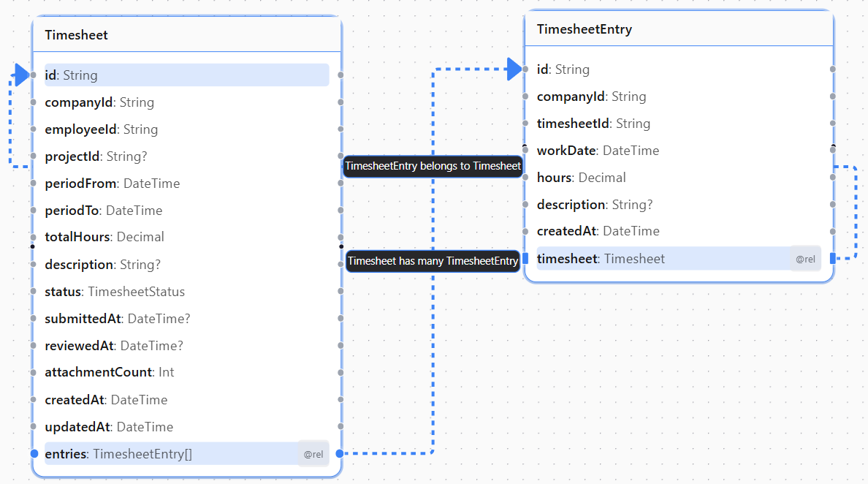
Task: Select createdAt field in Timesheet table
Action: point(187,399)
